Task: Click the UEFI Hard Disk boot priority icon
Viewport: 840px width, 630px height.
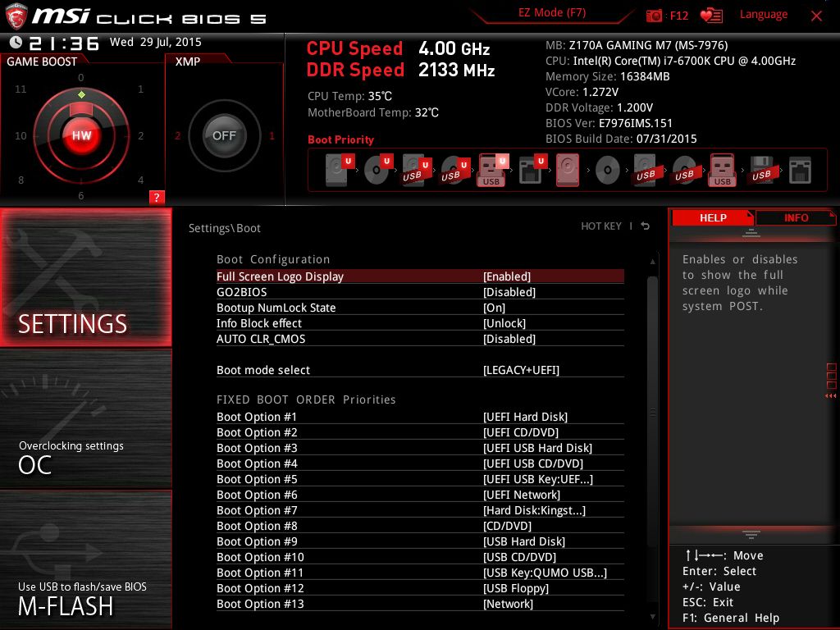Action: 339,170
